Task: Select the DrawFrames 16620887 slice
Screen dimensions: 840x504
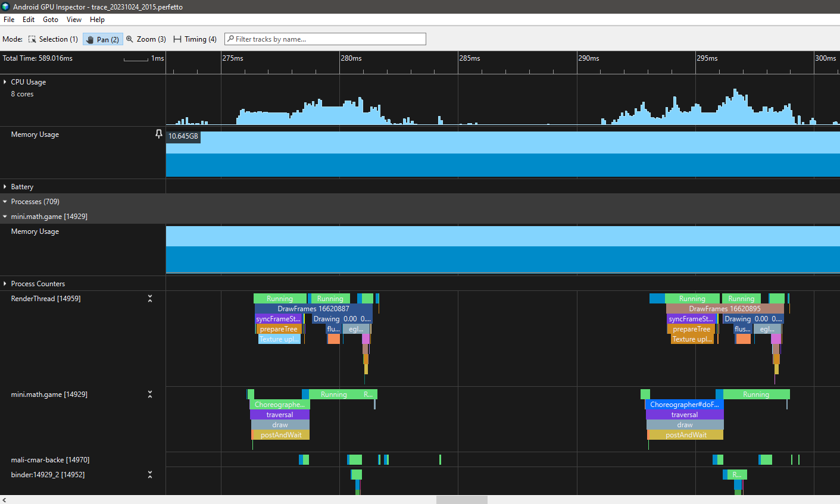Action: pyautogui.click(x=313, y=309)
